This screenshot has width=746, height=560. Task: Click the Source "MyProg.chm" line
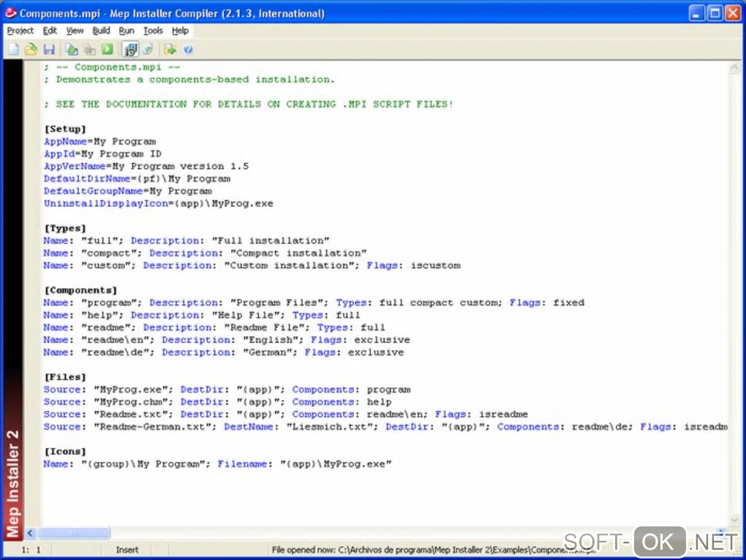point(217,401)
